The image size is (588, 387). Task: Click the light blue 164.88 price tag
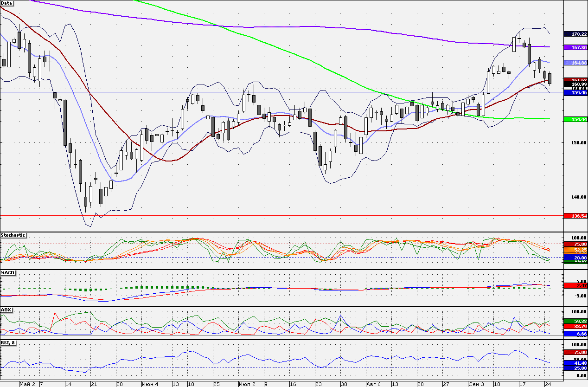575,63
